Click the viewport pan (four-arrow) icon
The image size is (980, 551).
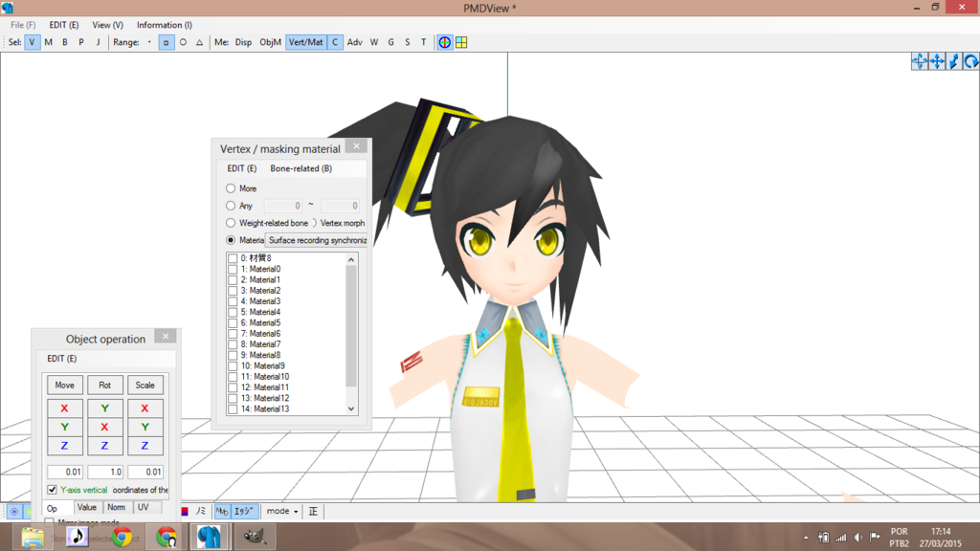pyautogui.click(x=937, y=61)
